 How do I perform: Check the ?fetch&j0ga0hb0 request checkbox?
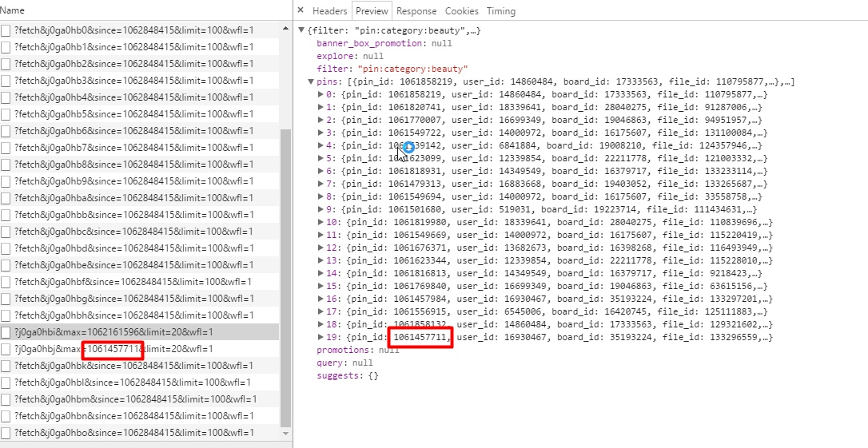pyautogui.click(x=6, y=30)
